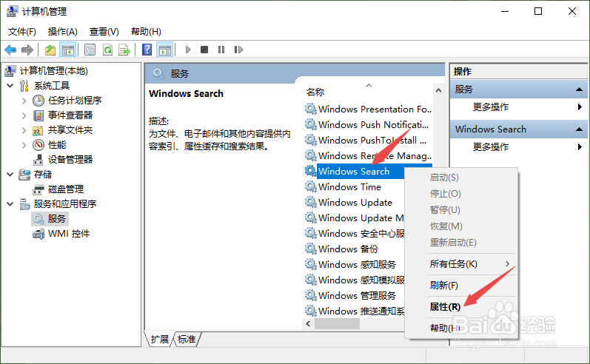Choose 属性(R) in the context menu
590x364 pixels.
(x=461, y=307)
